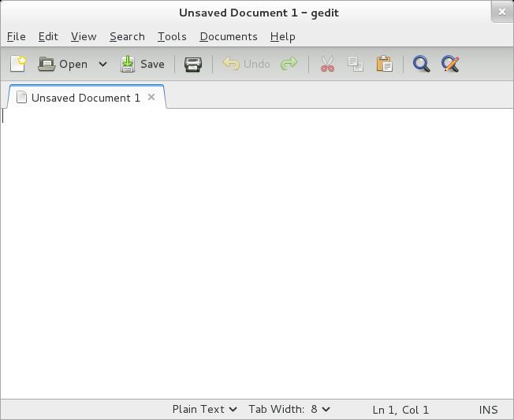Click the Redo arrow icon

coord(289,64)
